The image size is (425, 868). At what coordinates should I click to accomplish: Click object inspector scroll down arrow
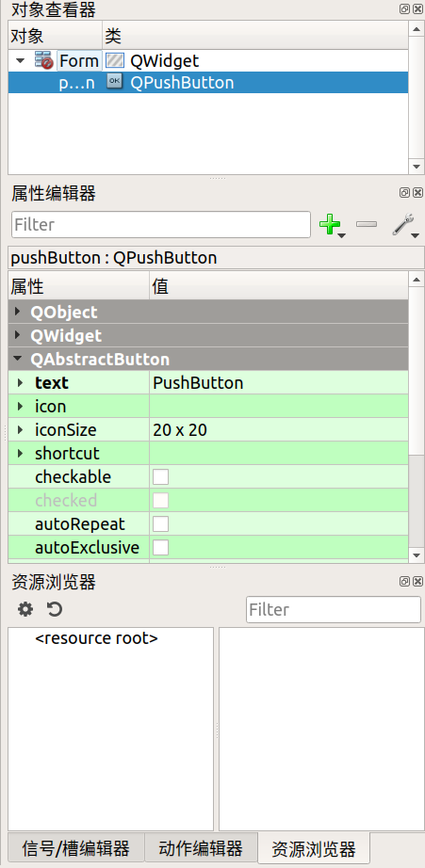(x=417, y=167)
